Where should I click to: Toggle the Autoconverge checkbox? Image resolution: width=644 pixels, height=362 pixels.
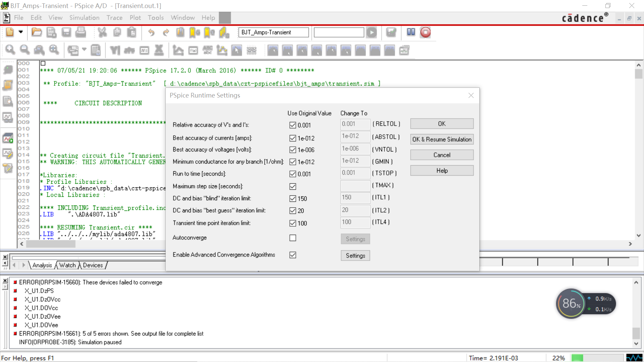tap(293, 238)
